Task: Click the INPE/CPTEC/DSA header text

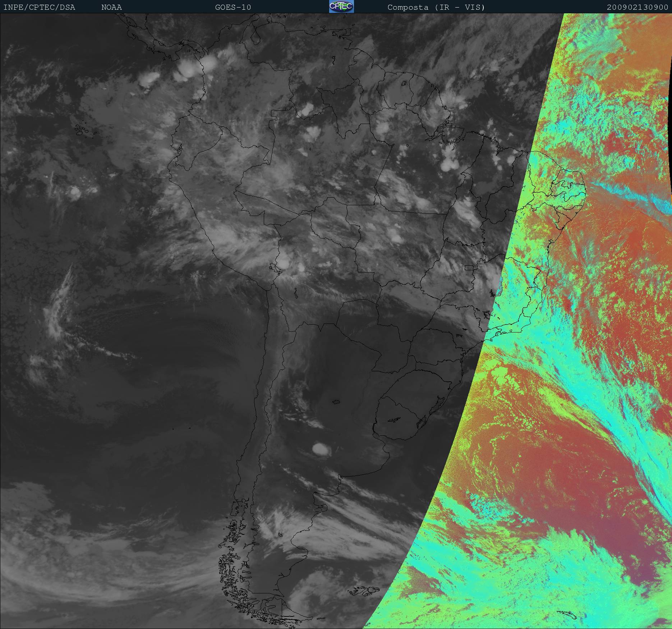Action: [39, 7]
